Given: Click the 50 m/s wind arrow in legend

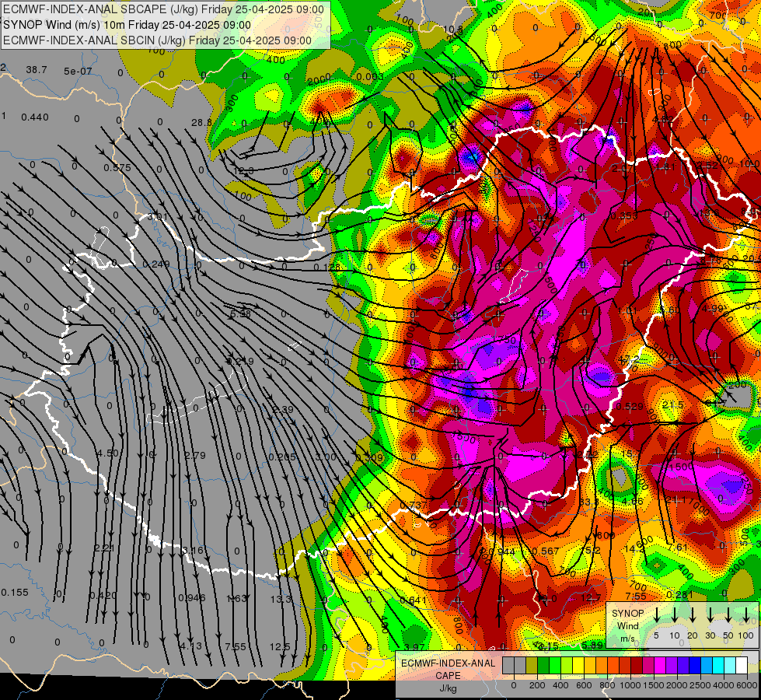Looking at the screenshot, I should click(728, 614).
